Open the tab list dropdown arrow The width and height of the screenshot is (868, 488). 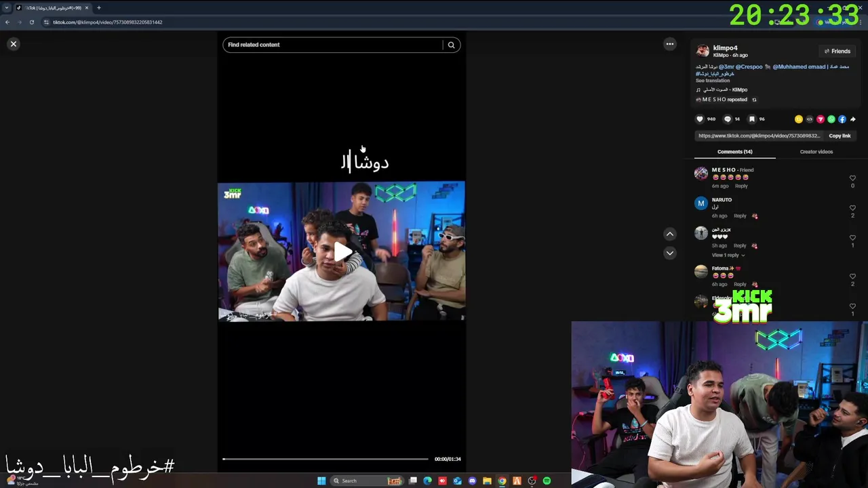pyautogui.click(x=6, y=7)
